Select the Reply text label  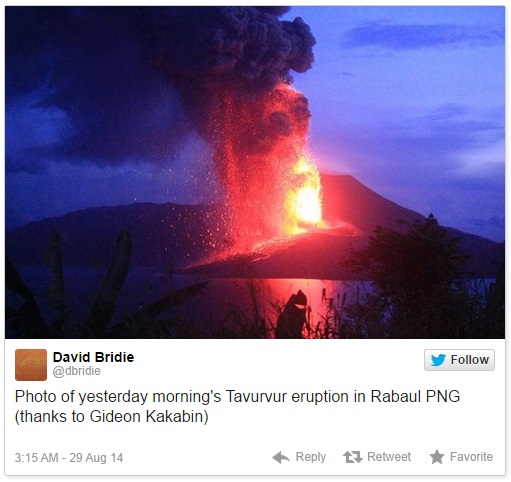[x=311, y=457]
